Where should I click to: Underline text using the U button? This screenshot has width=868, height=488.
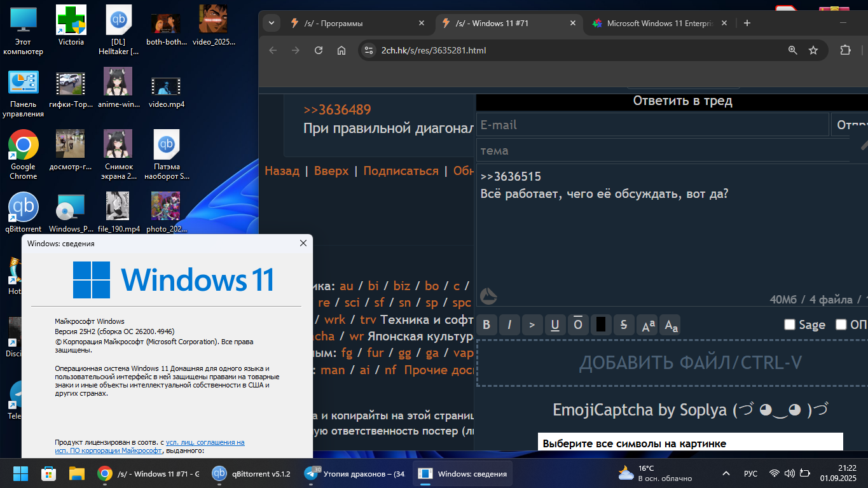pos(555,324)
